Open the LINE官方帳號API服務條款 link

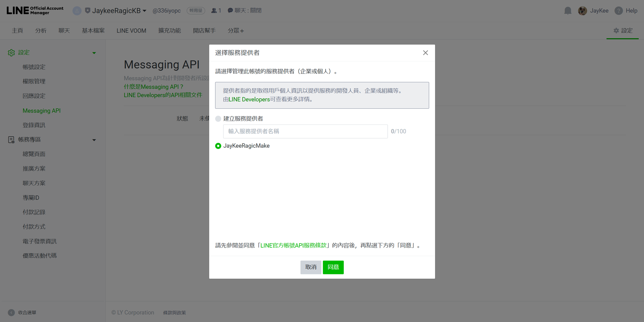(x=293, y=245)
